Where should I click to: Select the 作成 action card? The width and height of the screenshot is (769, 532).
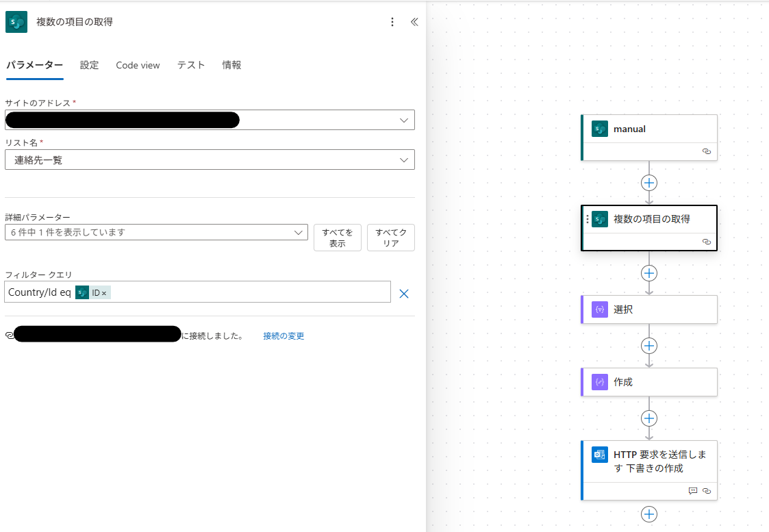(649, 382)
